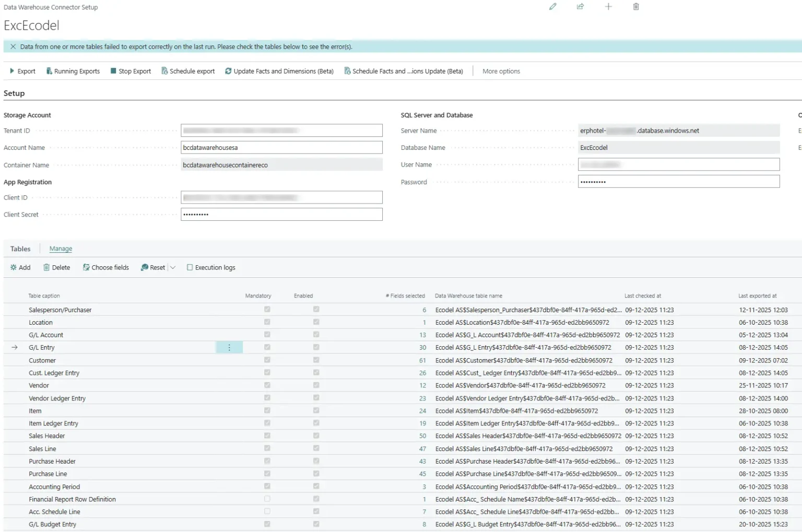Select the Tables tab
The image size is (802, 532).
[20, 249]
